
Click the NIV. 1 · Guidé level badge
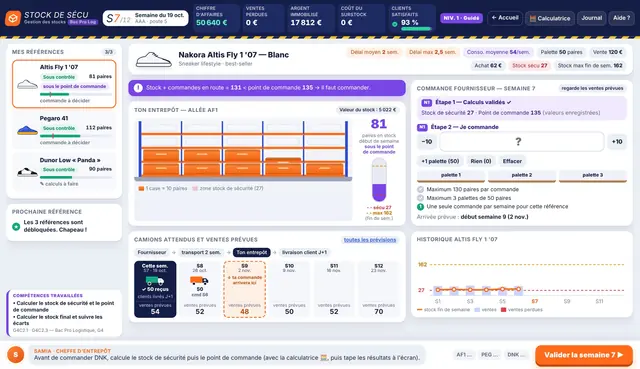point(461,18)
